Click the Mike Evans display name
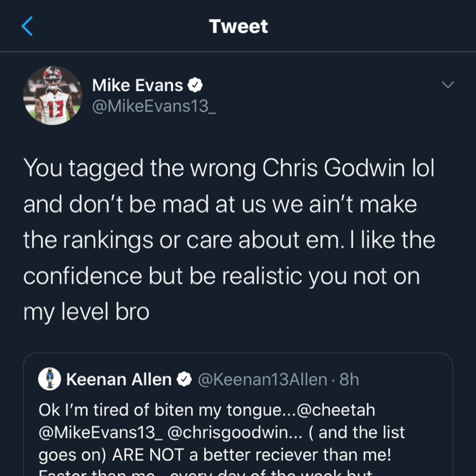This screenshot has height=476, width=476. [137, 85]
